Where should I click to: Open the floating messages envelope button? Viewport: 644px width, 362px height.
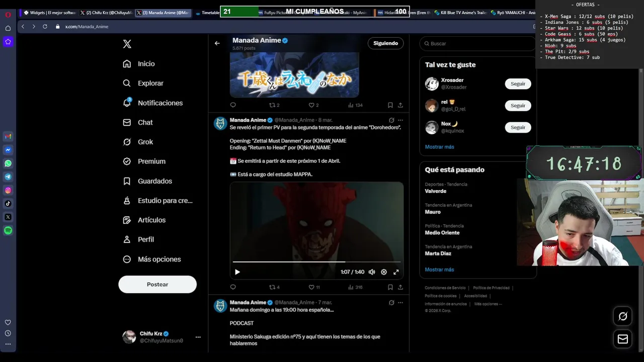tap(623, 339)
